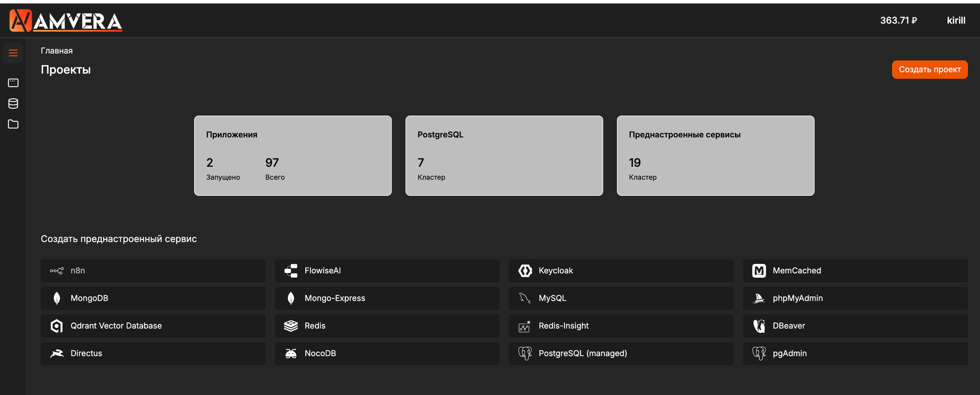Viewport: 980px width, 395px height.
Task: Open the account balance 363.71 ₽
Action: [899, 21]
